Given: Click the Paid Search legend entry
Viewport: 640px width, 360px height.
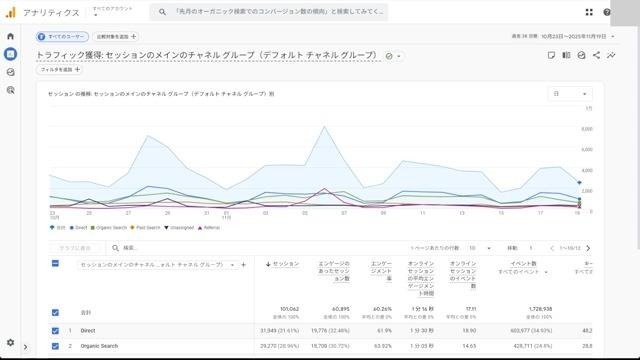Looking at the screenshot, I should pyautogui.click(x=145, y=228).
